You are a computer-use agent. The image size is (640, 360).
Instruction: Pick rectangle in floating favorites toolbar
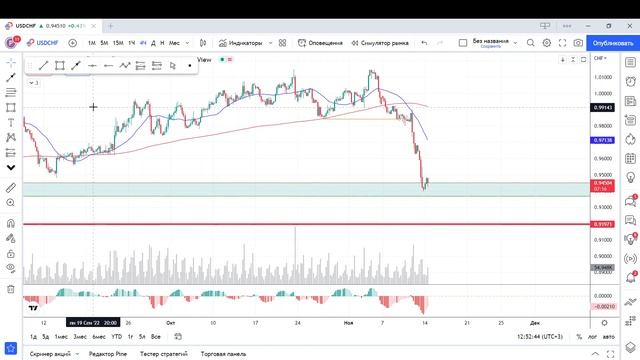[60, 65]
